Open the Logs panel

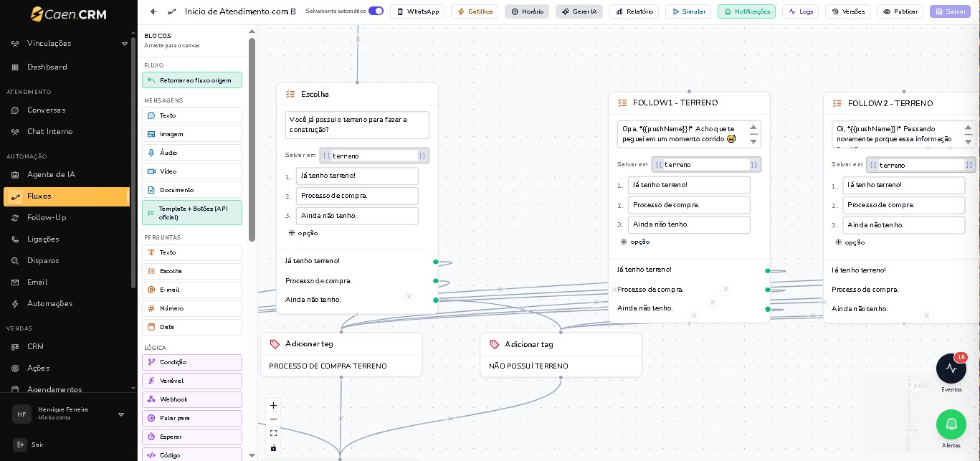[x=800, y=11]
